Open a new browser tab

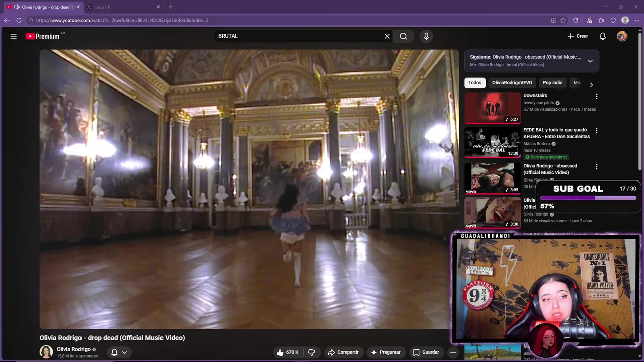pos(171,7)
